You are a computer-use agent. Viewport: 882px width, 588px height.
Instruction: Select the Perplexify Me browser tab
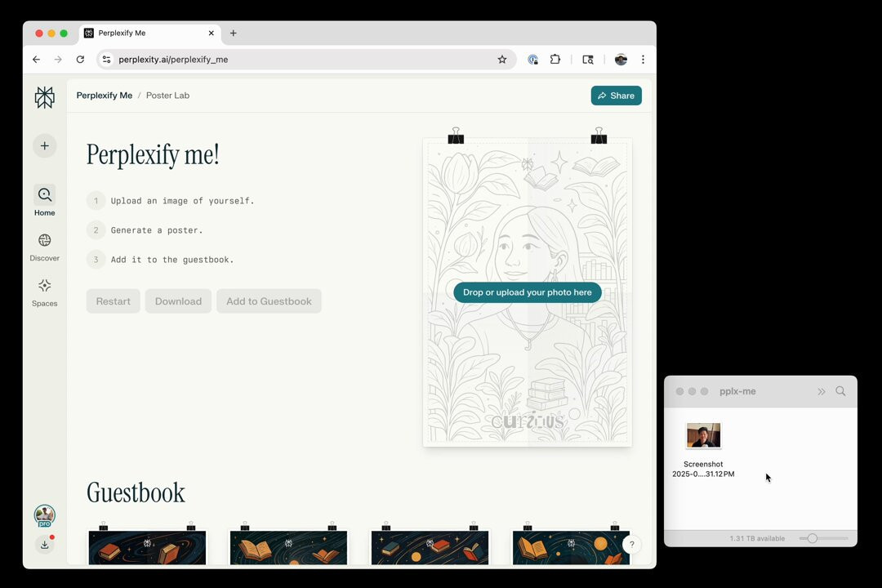coord(149,33)
